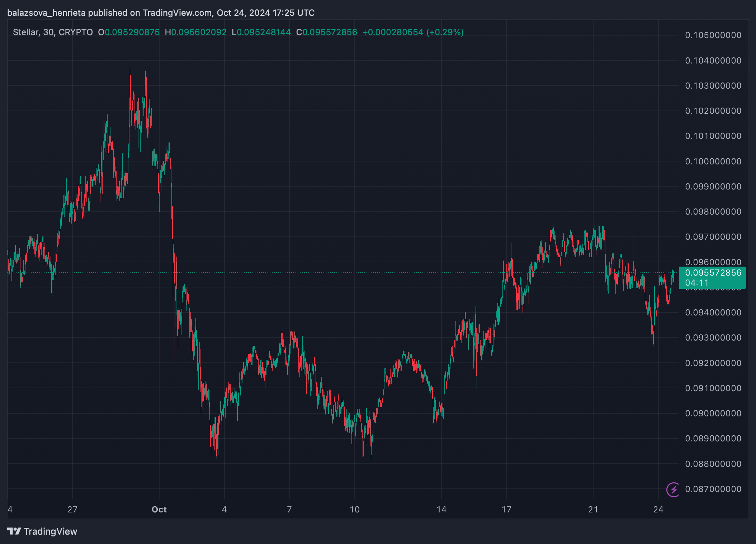This screenshot has width=756, height=544.
Task: Select the 27 date label on time axis
Action: 72,510
